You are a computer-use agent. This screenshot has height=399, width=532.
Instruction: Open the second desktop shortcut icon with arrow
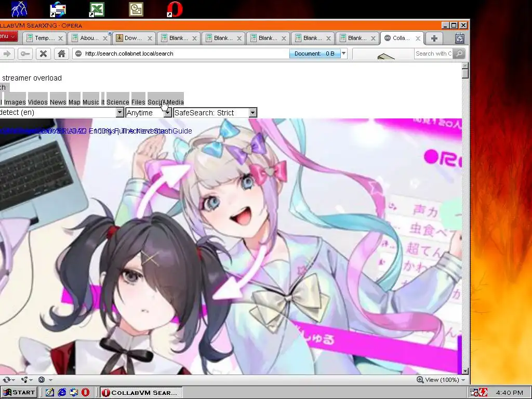(x=58, y=9)
